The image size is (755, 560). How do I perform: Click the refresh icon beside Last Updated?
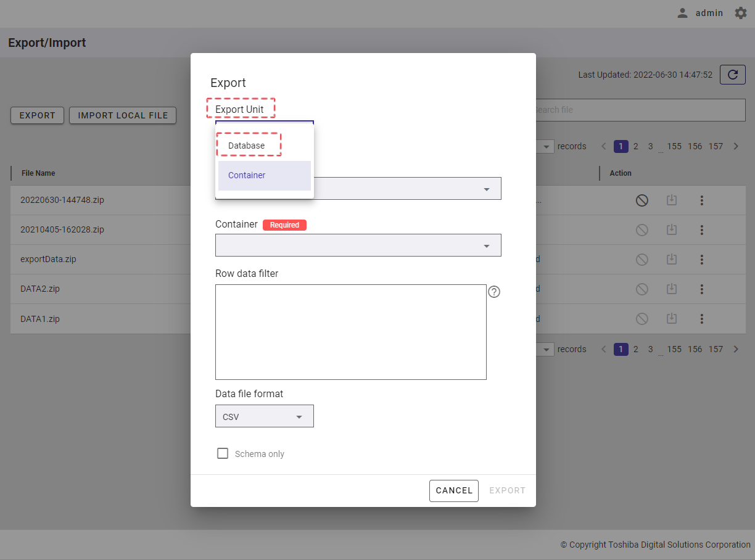coord(733,75)
